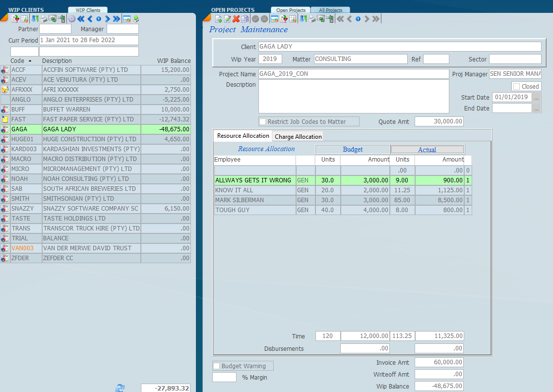Click the copy project icon

click(x=245, y=19)
